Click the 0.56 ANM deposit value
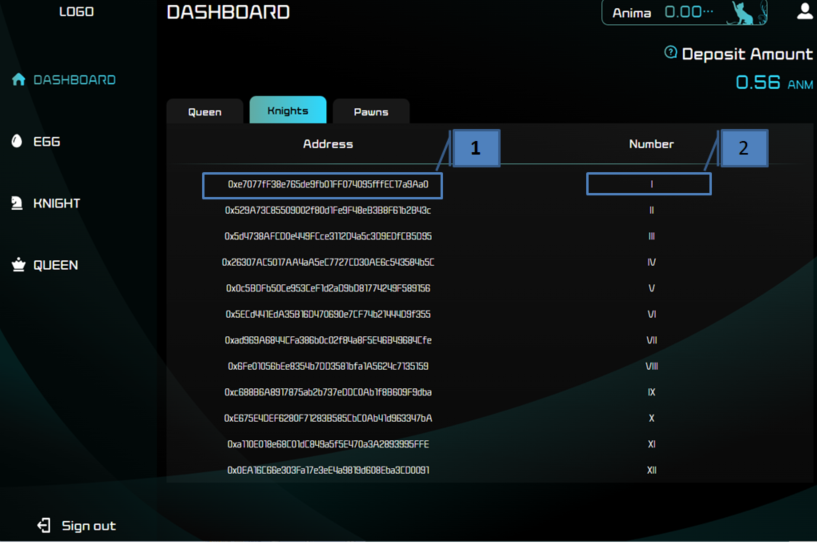Screen dimensions: 817x543 coord(774,82)
